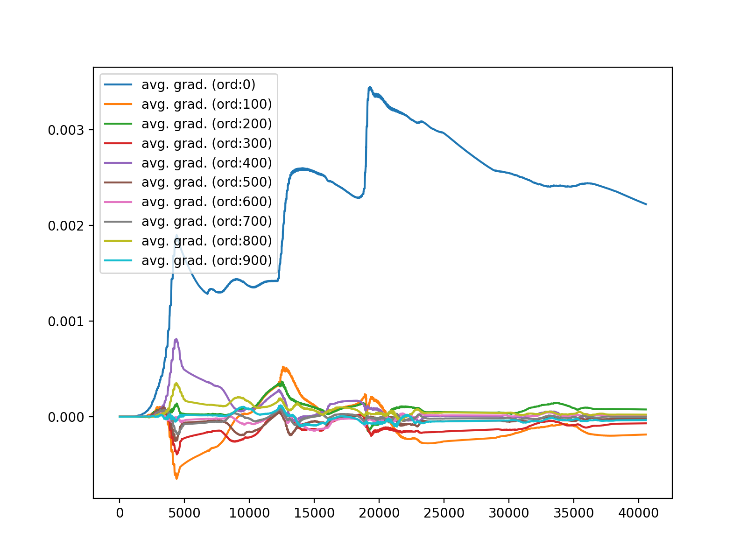Click the 40000 x-axis tick label

point(638,513)
